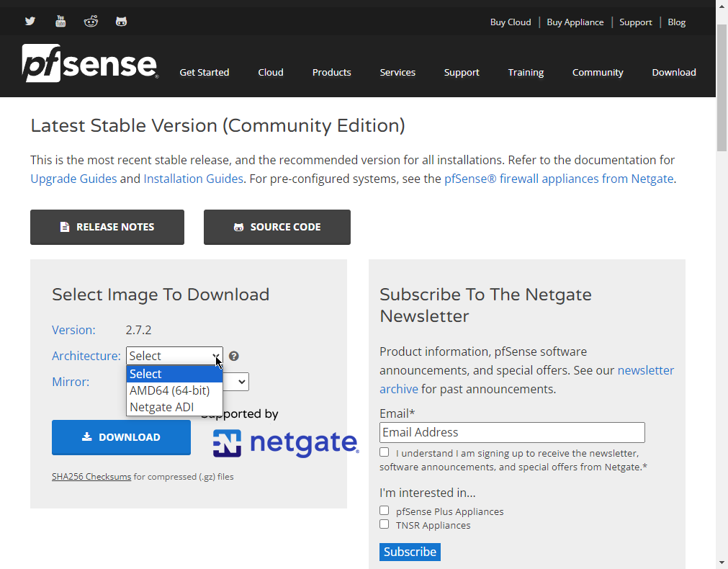Choose AMD64 (64-bit) architecture option
Screen dimensions: 728x569
[x=174, y=390]
